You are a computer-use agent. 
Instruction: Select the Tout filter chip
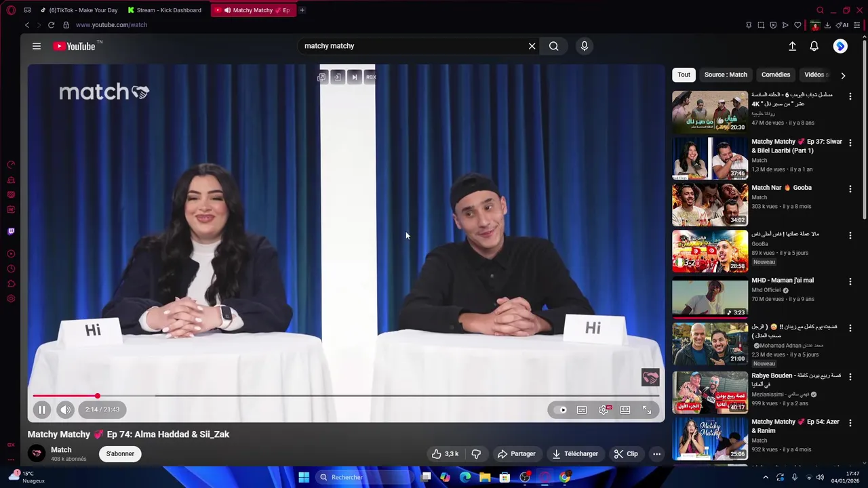[684, 75]
